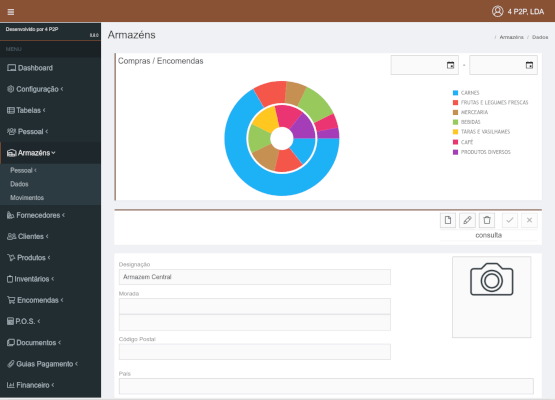The height and width of the screenshot is (400, 555).
Task: Click the checkmark confirm icon
Action: pos(510,220)
